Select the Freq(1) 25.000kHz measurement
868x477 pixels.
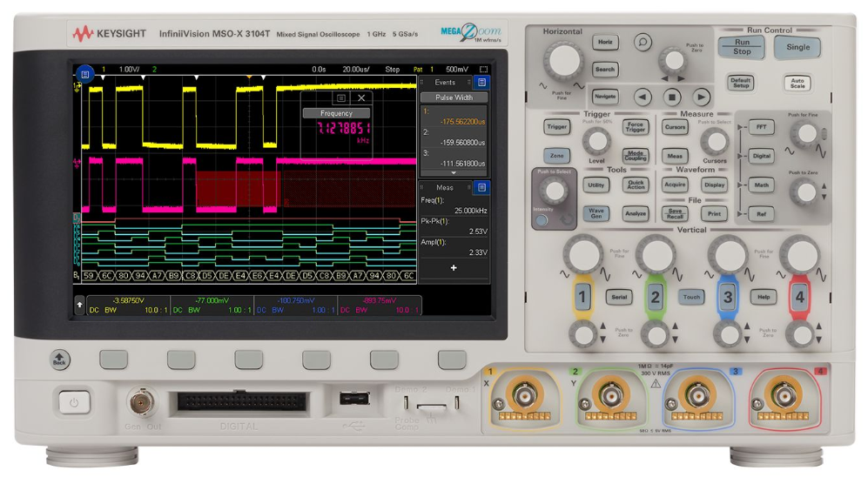[x=454, y=205]
